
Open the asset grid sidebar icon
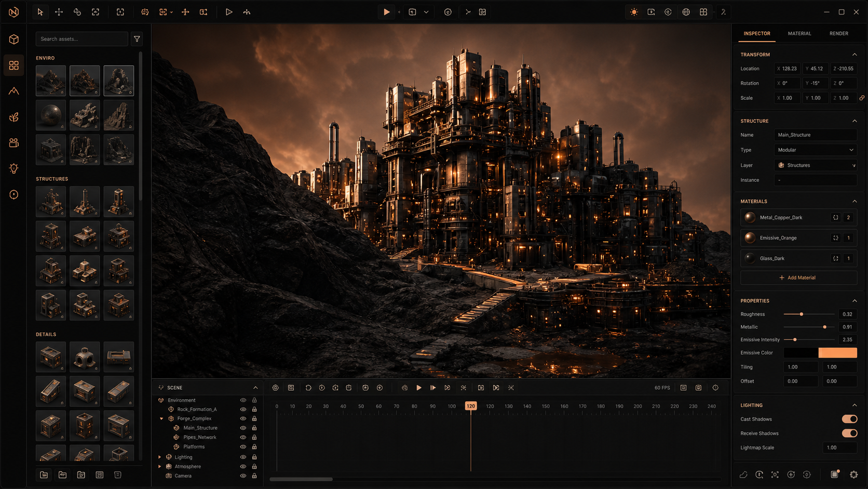point(14,65)
